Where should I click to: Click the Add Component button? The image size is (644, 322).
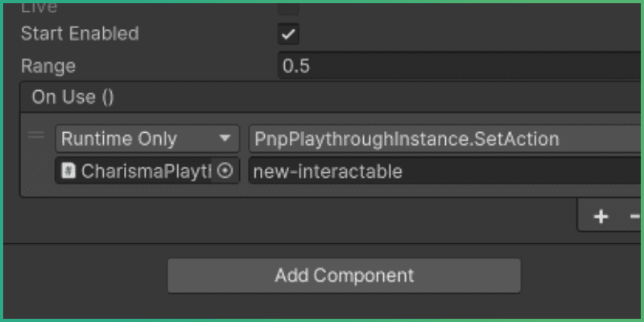pos(344,275)
